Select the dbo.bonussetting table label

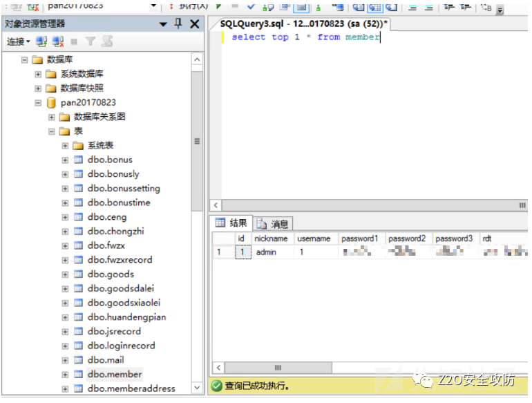click(124, 189)
